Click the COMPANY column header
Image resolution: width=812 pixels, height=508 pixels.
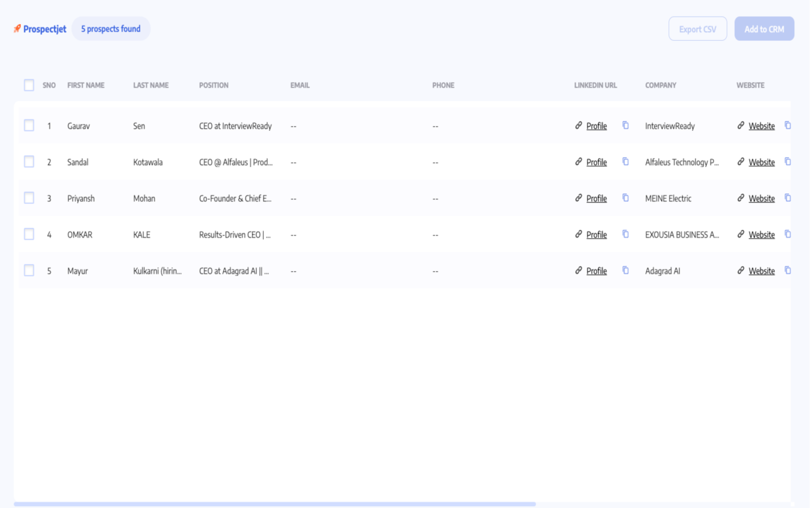pyautogui.click(x=661, y=85)
